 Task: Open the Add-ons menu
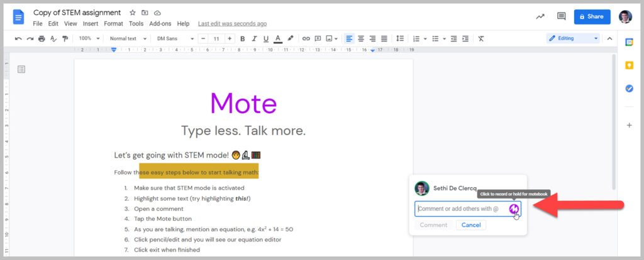point(160,24)
